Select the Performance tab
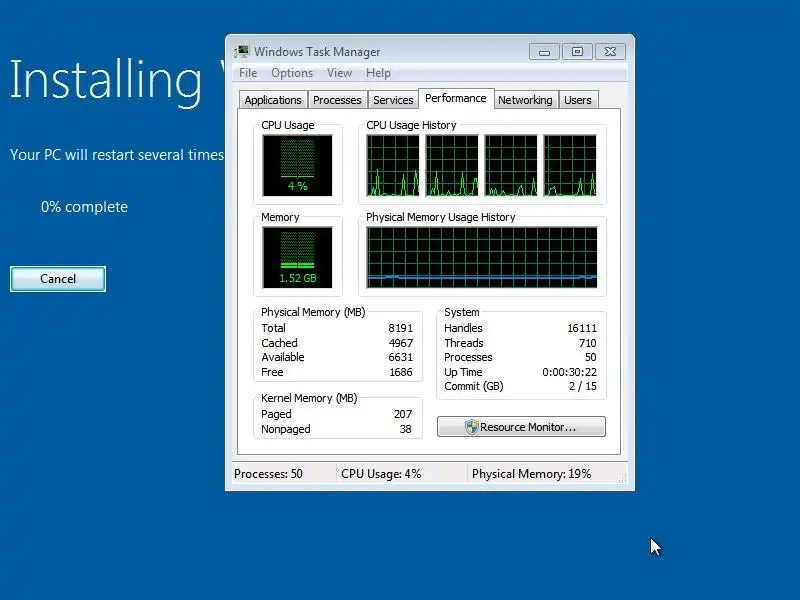800x600 pixels. [x=456, y=98]
